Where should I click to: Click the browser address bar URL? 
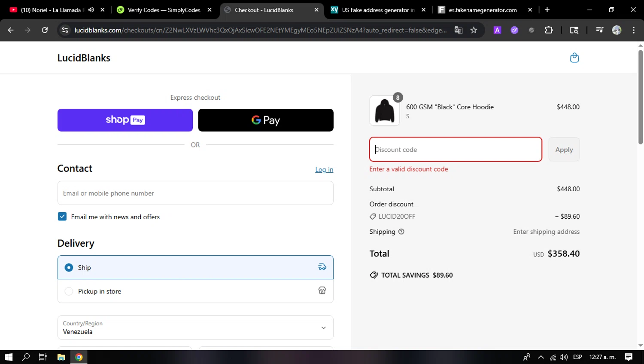(x=260, y=30)
